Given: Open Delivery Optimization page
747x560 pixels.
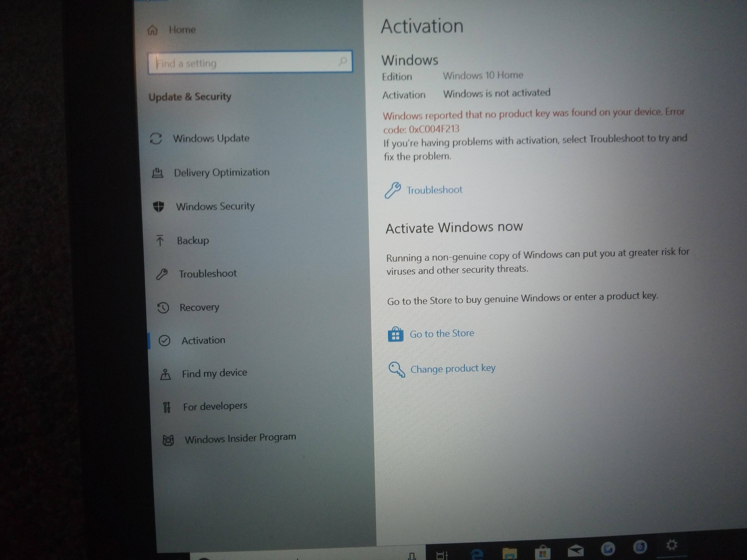Looking at the screenshot, I should [x=221, y=172].
